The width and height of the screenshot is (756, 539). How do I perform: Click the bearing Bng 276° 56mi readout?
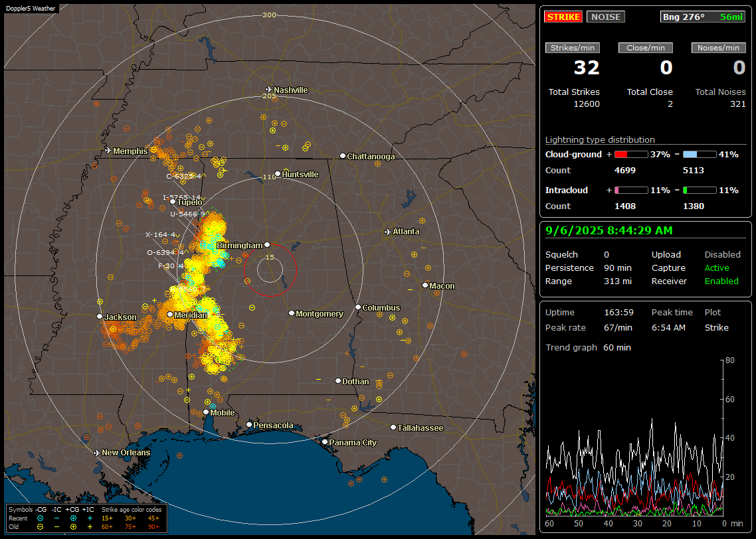(x=703, y=17)
